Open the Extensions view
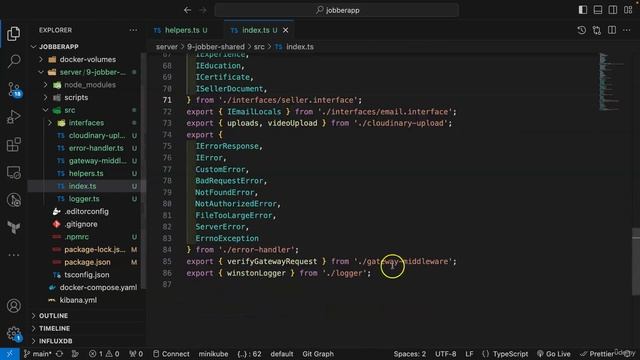The image size is (640, 360). point(13,144)
